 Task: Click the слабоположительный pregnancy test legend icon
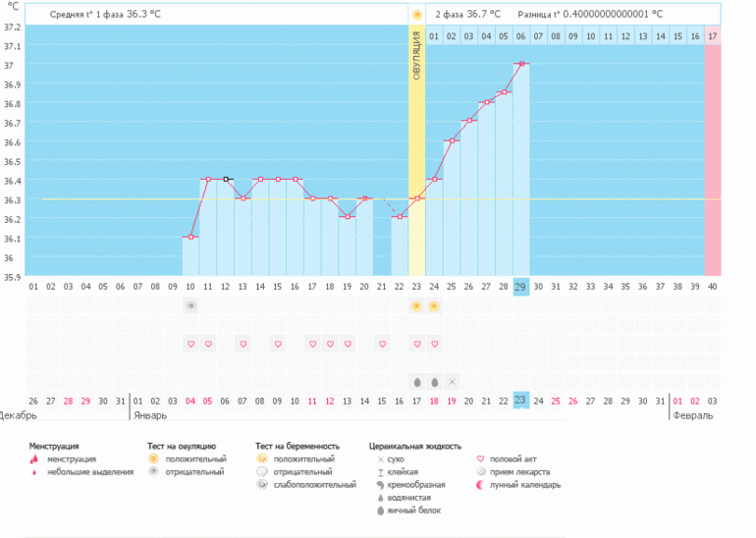tap(261, 484)
